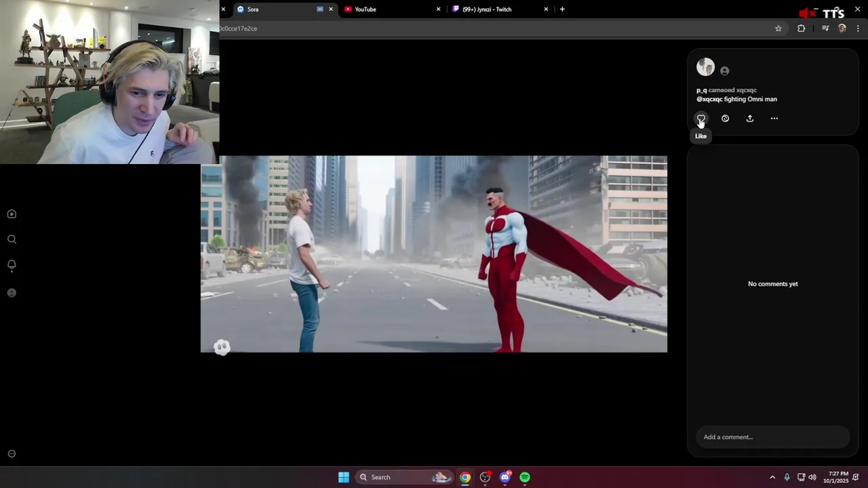Screen dimensions: 868x488
Task: Like the Sora video with the heart icon
Action: (701, 119)
